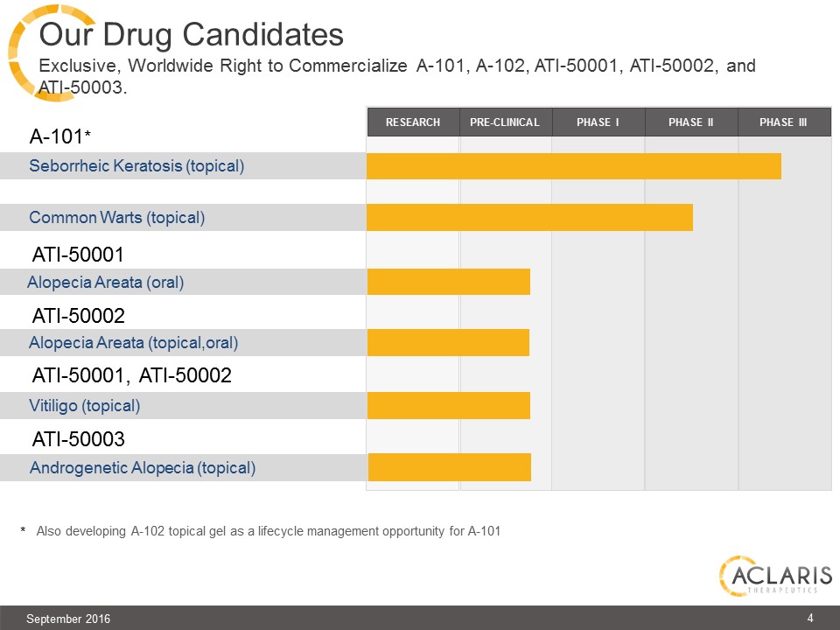Screen dimensions: 840x630
Task: Click the Our Drug Candidates title
Action: 192,35
